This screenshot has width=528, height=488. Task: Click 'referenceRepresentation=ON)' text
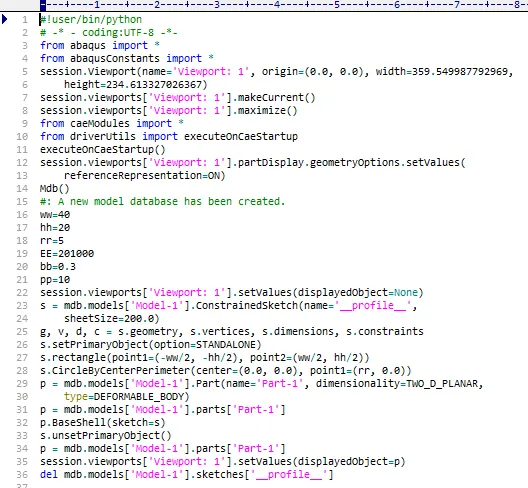pyautogui.click(x=144, y=175)
